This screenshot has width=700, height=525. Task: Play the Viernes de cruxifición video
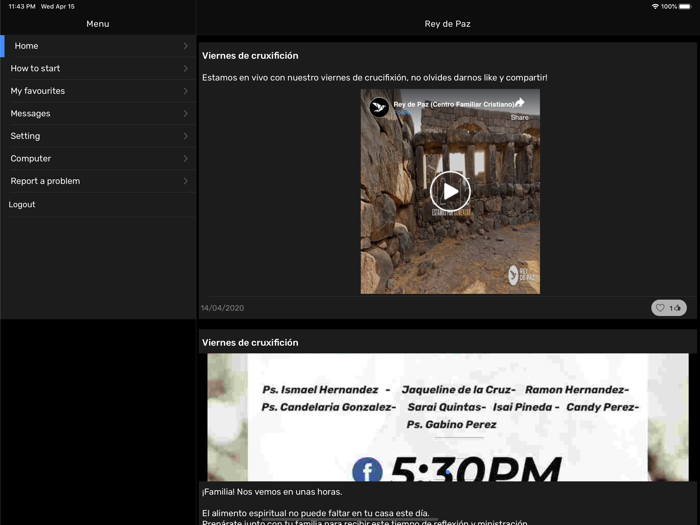tap(450, 192)
